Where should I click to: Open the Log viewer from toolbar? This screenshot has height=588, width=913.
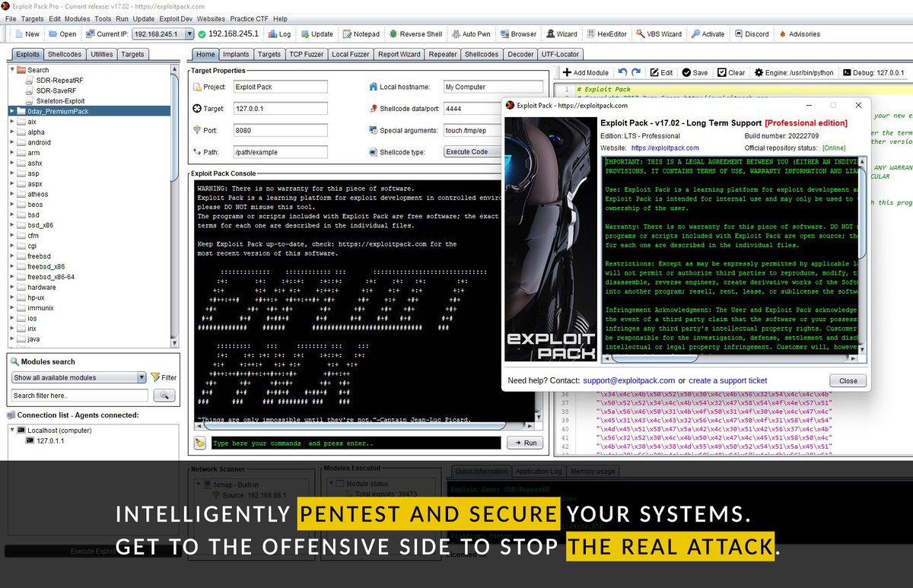pos(279,33)
